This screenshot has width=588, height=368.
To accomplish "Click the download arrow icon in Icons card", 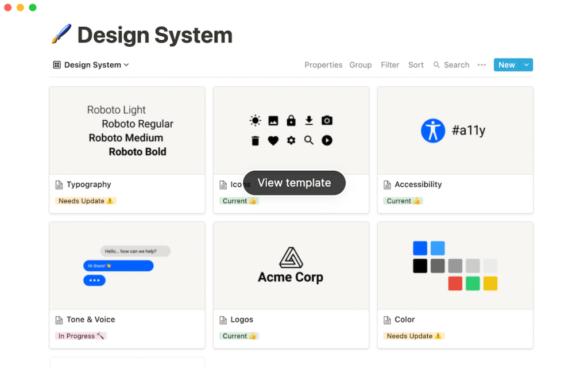I will coord(308,121).
